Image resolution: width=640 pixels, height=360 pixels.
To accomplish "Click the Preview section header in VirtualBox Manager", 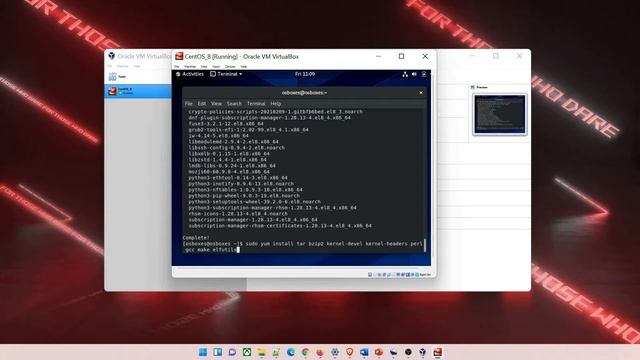I will coord(479,87).
